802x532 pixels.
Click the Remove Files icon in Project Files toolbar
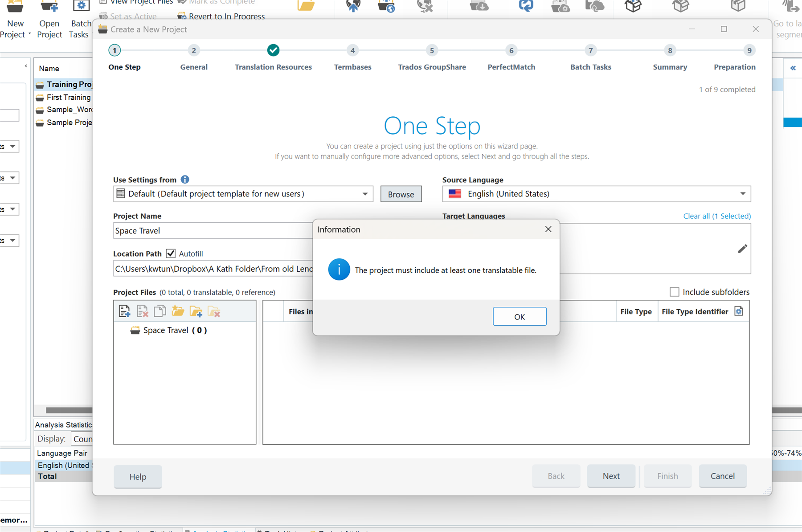pyautogui.click(x=142, y=311)
